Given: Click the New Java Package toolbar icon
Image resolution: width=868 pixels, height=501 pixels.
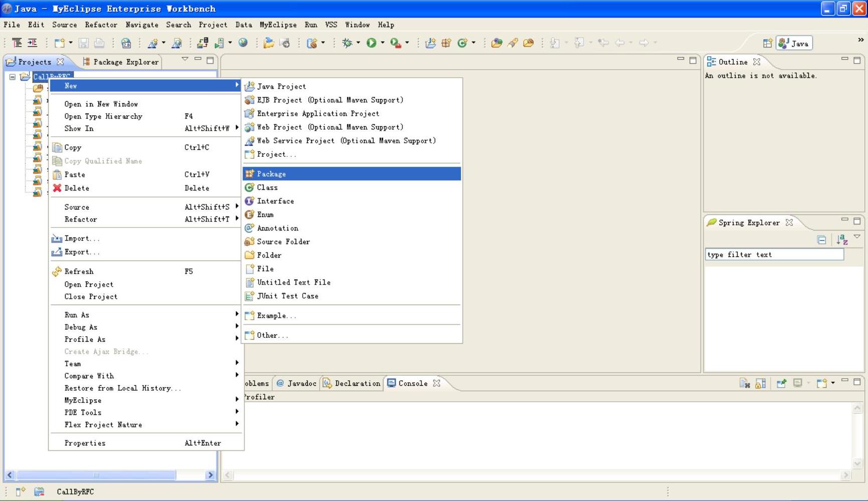Looking at the screenshot, I should [446, 43].
